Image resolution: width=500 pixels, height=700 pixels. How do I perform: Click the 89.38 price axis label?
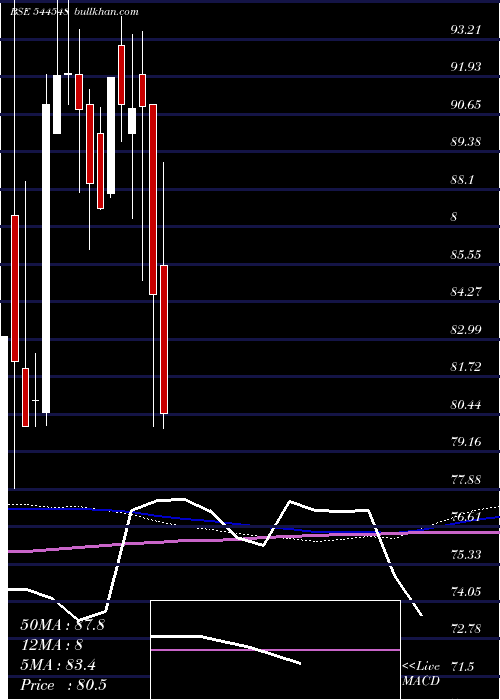point(467,142)
